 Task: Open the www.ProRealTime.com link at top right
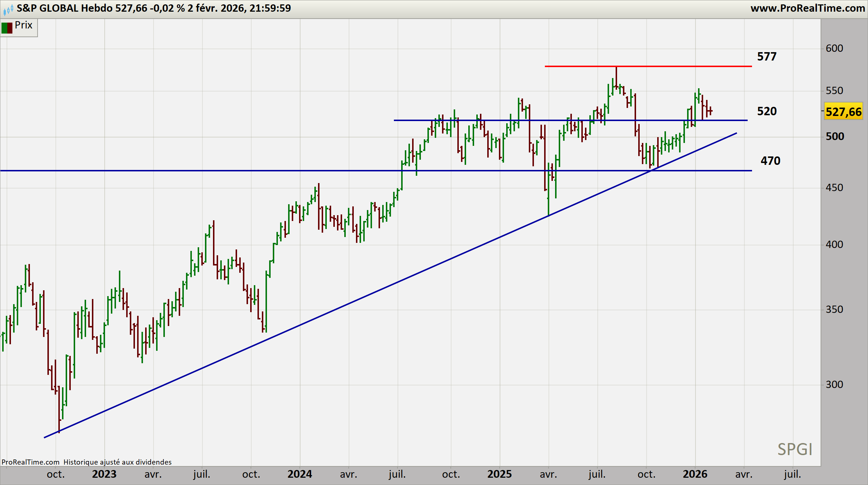(x=807, y=8)
